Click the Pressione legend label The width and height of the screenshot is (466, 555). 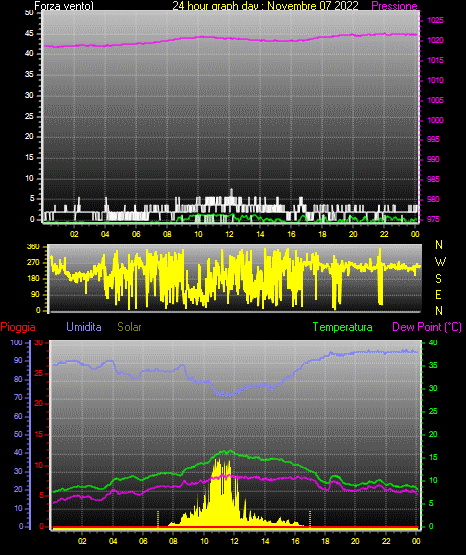tap(394, 6)
